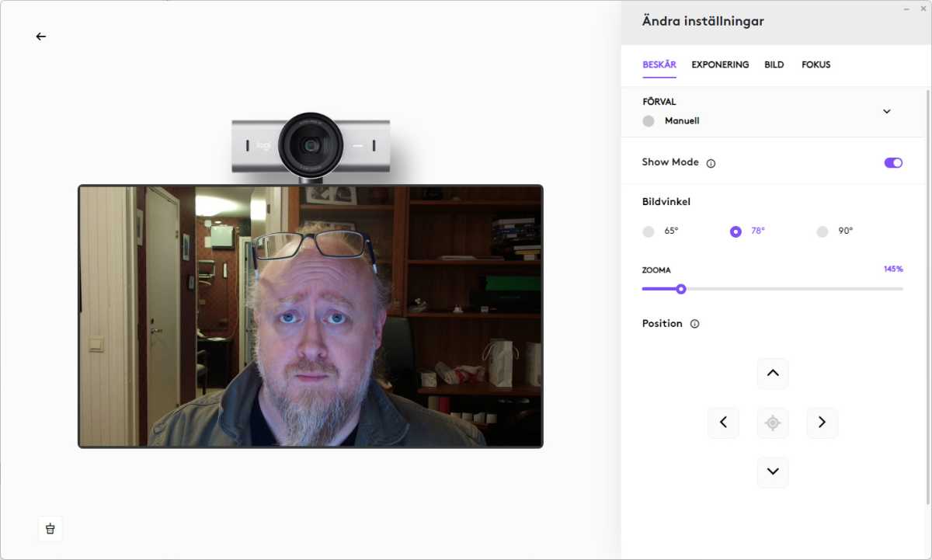Open the Exponering tab
The height and width of the screenshot is (560, 932).
pos(720,65)
